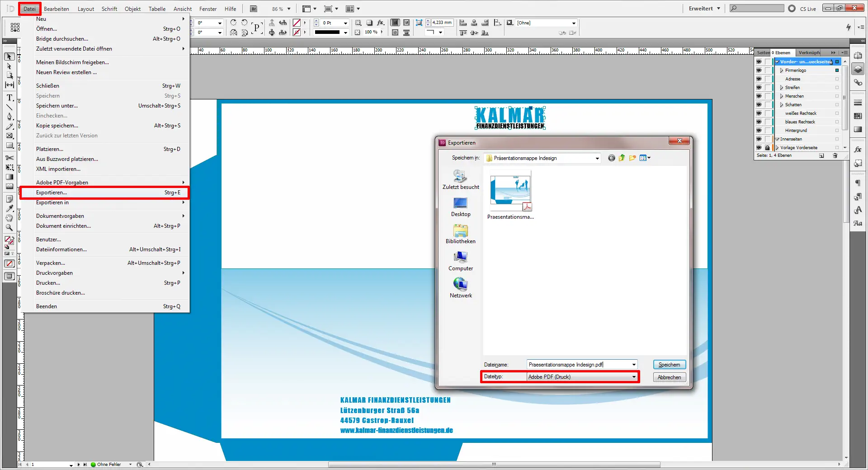The width and height of the screenshot is (868, 470).
Task: Open the Swatches panel
Action: click(858, 115)
